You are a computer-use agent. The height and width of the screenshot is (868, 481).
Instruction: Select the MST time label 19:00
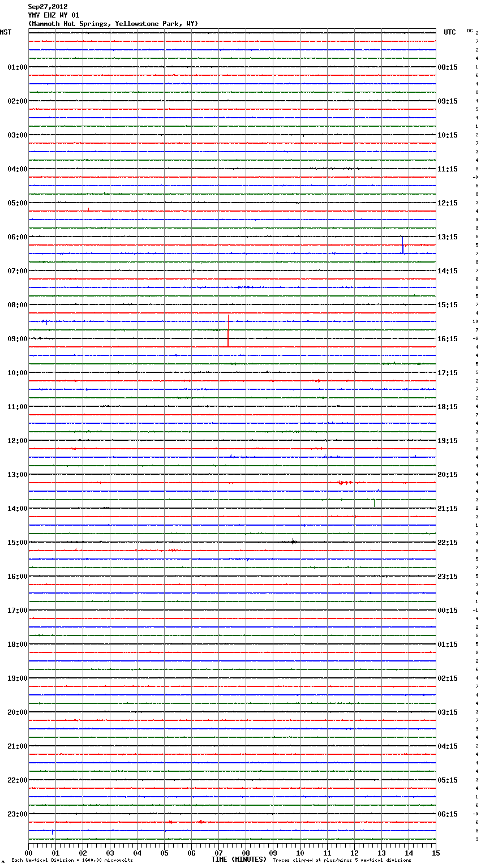pyautogui.click(x=18, y=678)
